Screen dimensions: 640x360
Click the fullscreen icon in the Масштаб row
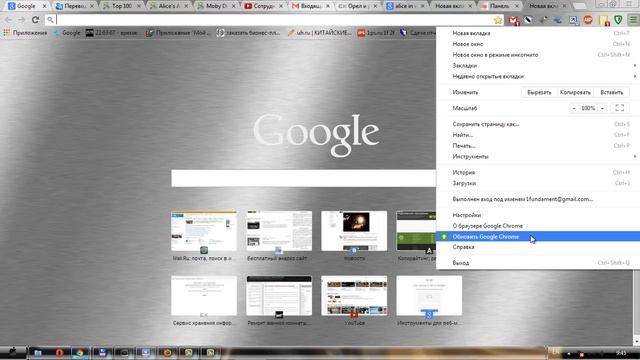pyautogui.click(x=619, y=108)
